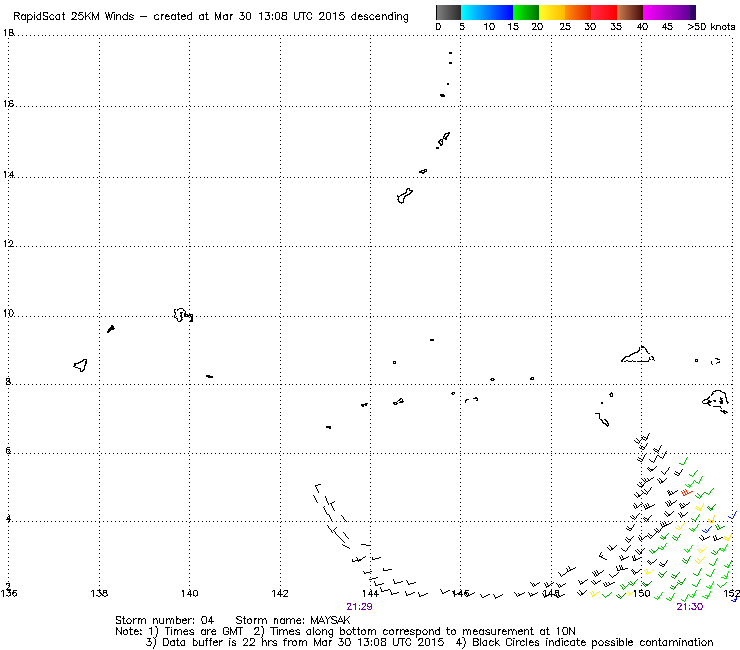Click the 'Storm name: MAYSAK' text
The height and width of the screenshot is (650, 740).
pyautogui.click(x=293, y=620)
